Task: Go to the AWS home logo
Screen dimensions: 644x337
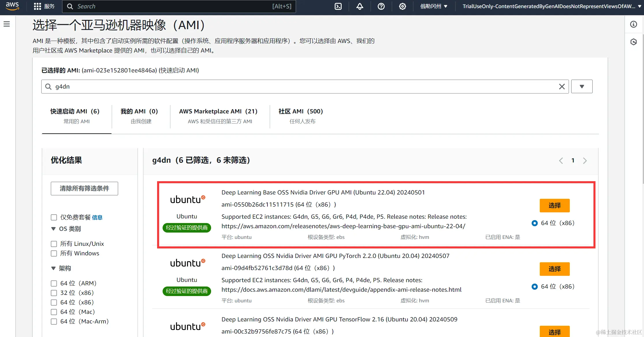Action: [12, 6]
